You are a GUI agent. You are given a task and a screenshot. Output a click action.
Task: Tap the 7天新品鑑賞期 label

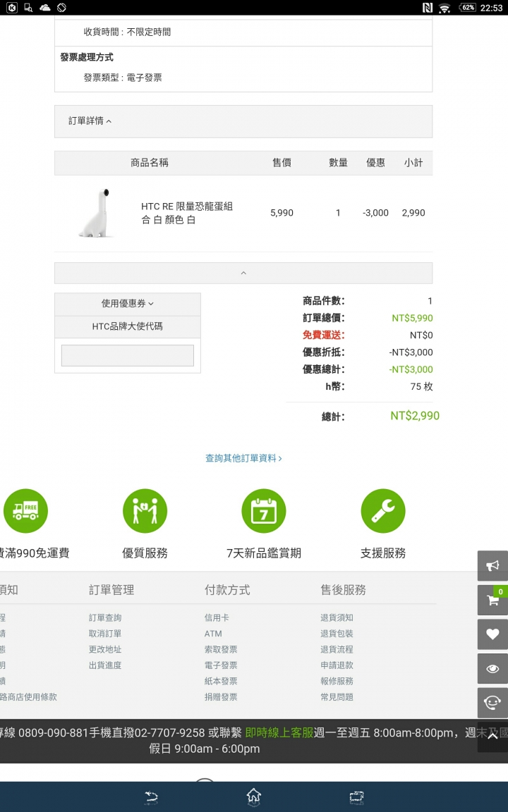[x=264, y=553]
